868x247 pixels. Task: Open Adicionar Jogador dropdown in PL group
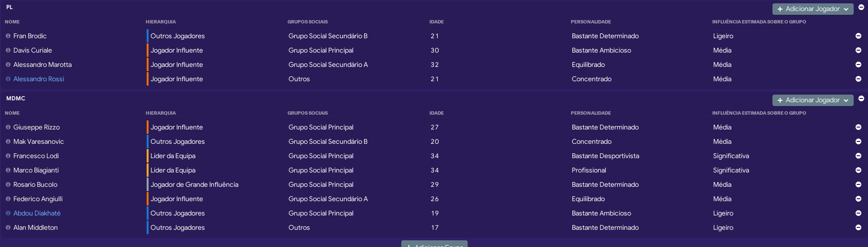813,9
